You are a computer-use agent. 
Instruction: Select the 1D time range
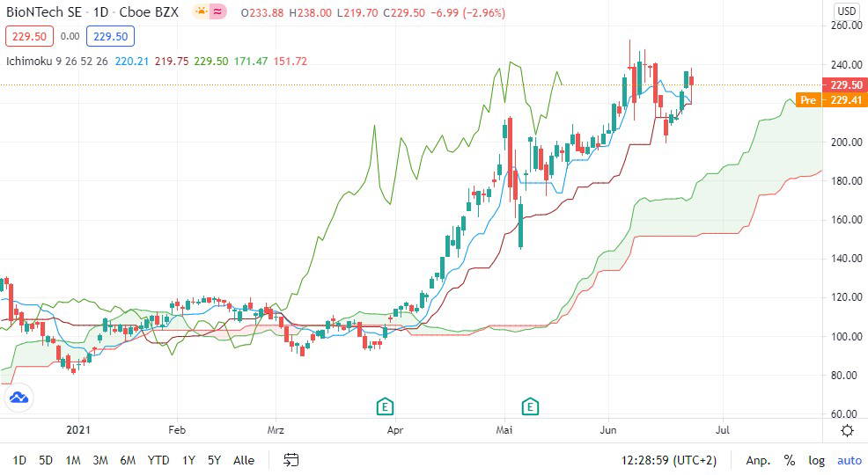19,460
